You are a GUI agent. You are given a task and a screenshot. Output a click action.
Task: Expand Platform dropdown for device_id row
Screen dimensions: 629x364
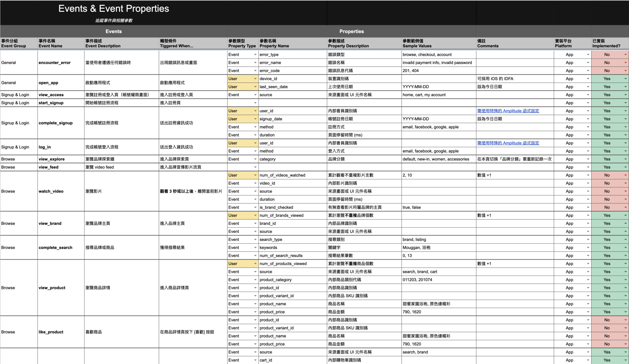[588, 79]
